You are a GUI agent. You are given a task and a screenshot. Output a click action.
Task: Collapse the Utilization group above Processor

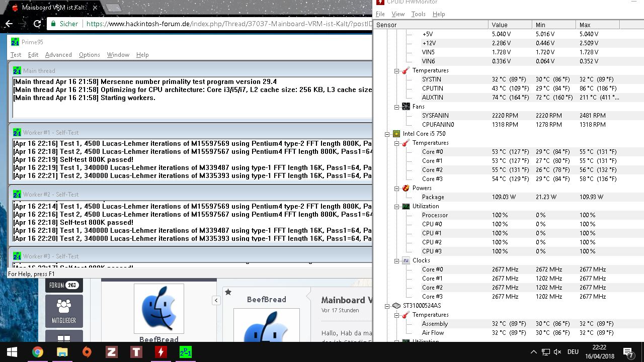pyautogui.click(x=396, y=207)
